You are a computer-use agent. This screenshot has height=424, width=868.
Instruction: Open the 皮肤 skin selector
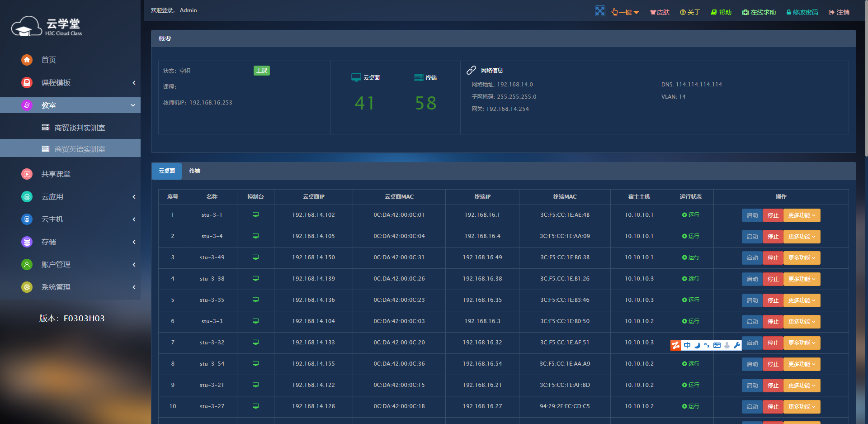[660, 12]
